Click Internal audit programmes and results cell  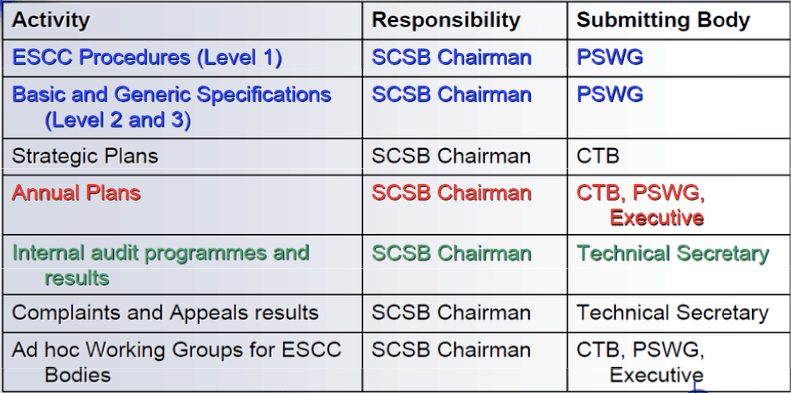[182, 265]
